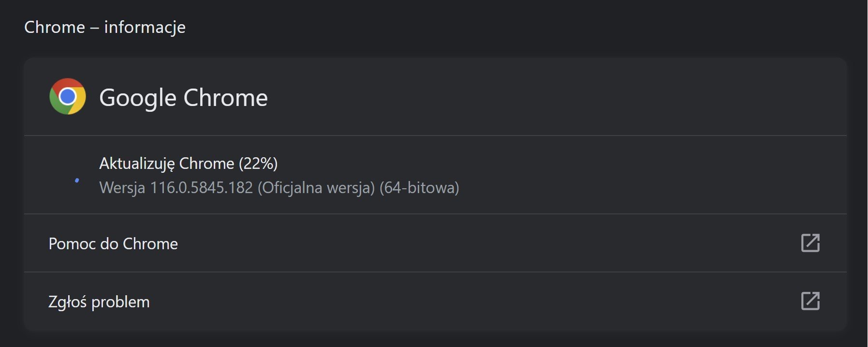Click empty middle area of Zgłoś problem row
This screenshot has height=347, width=868.
tap(484, 302)
